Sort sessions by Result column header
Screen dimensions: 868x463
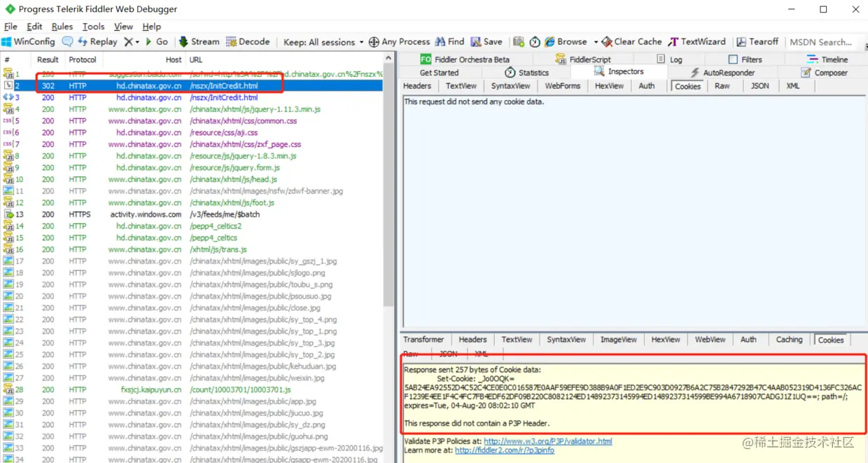click(48, 60)
